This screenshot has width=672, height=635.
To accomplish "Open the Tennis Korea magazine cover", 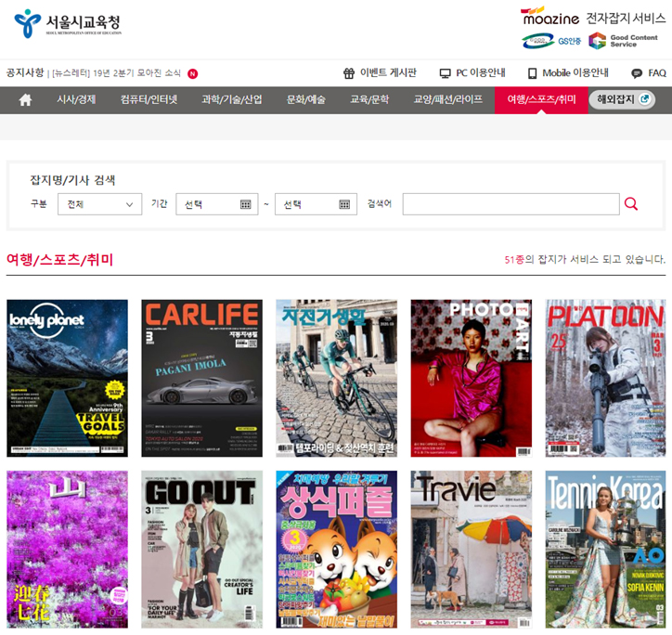I will pos(605,550).
